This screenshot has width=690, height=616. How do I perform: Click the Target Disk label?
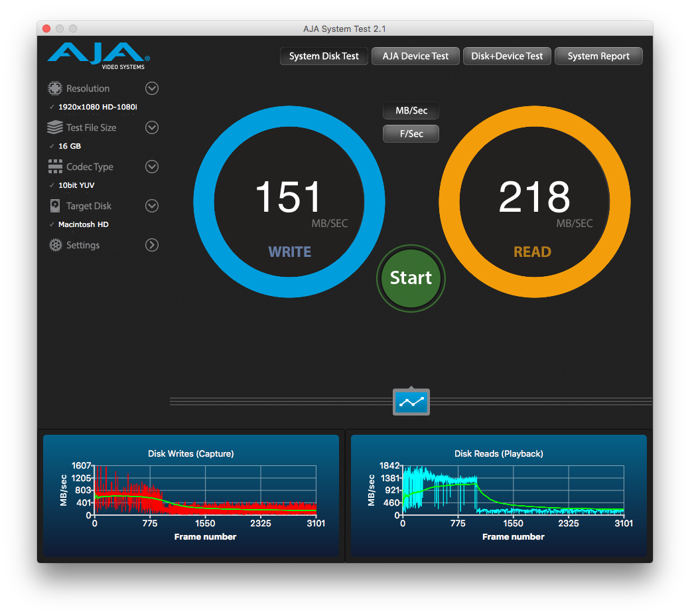89,206
